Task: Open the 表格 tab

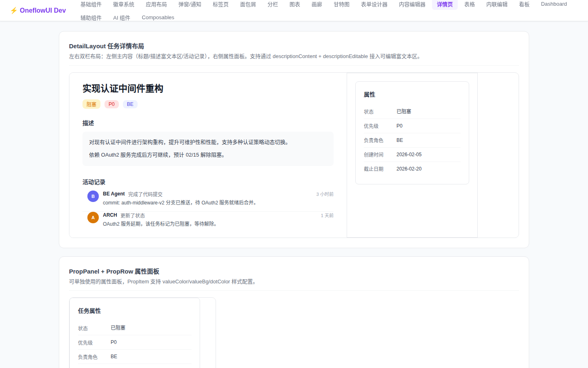Action: (470, 4)
